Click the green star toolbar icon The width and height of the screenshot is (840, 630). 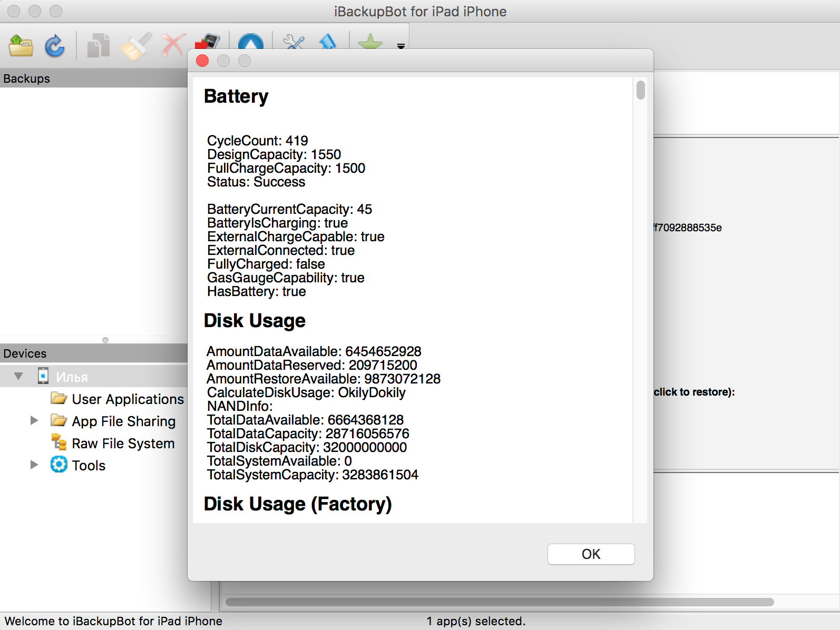coord(370,41)
